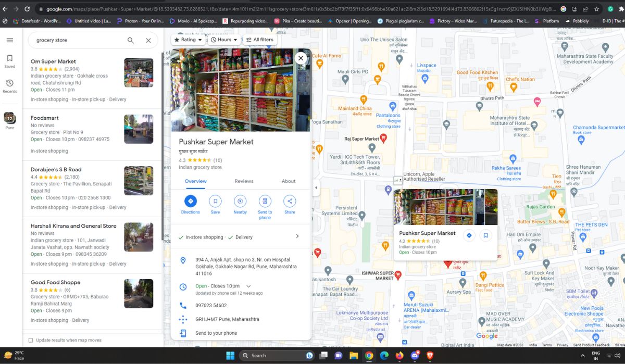
Task: Filter results by Rating
Action: [187, 39]
